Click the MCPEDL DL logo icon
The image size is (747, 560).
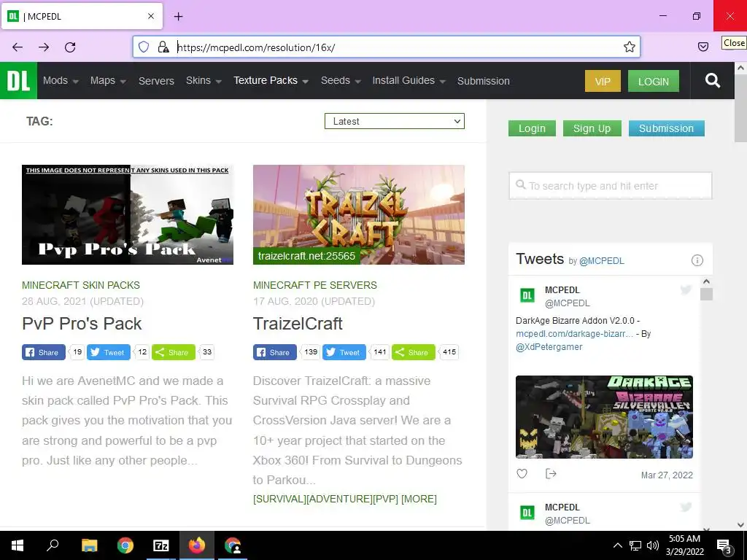click(x=18, y=80)
